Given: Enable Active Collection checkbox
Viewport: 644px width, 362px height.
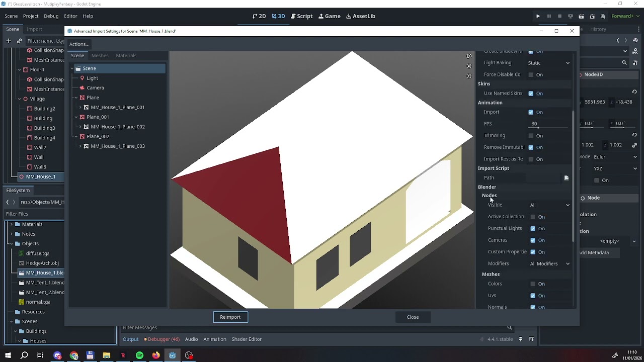Looking at the screenshot, I should point(533,217).
